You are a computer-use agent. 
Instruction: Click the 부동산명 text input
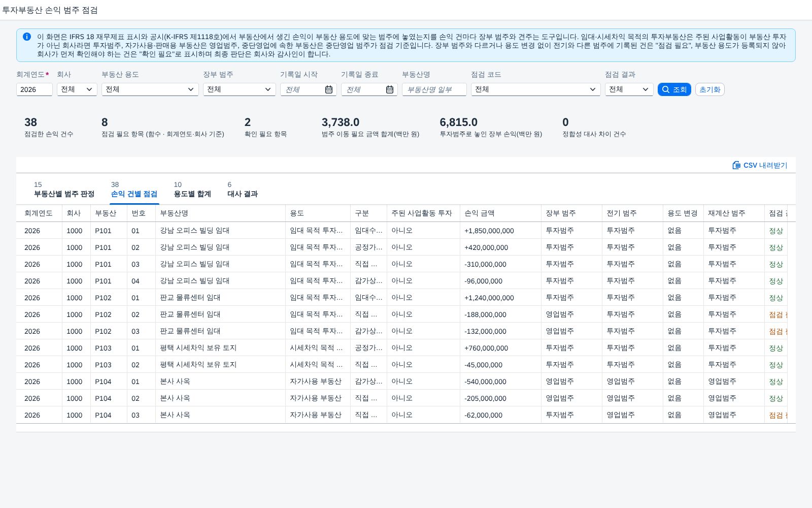(x=434, y=89)
